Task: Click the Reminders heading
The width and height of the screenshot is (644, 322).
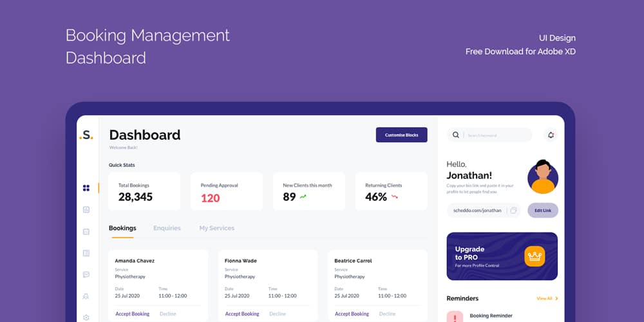Action: pyautogui.click(x=462, y=299)
